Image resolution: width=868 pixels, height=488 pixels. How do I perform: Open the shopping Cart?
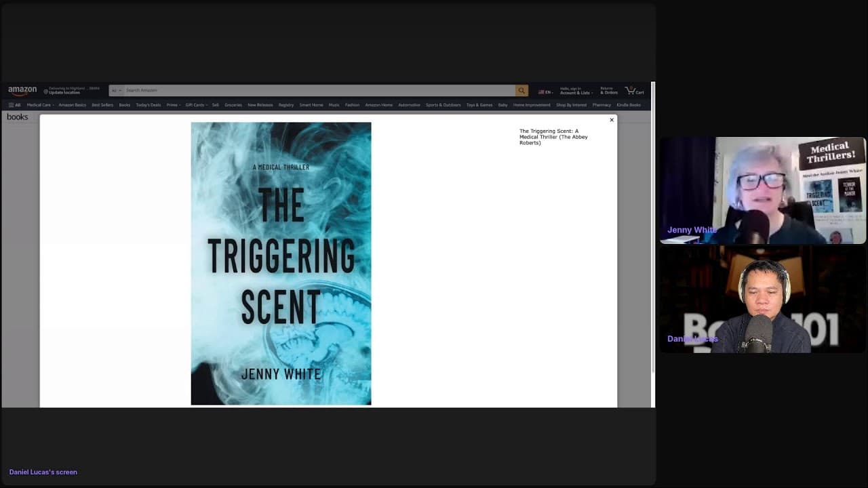pyautogui.click(x=635, y=91)
